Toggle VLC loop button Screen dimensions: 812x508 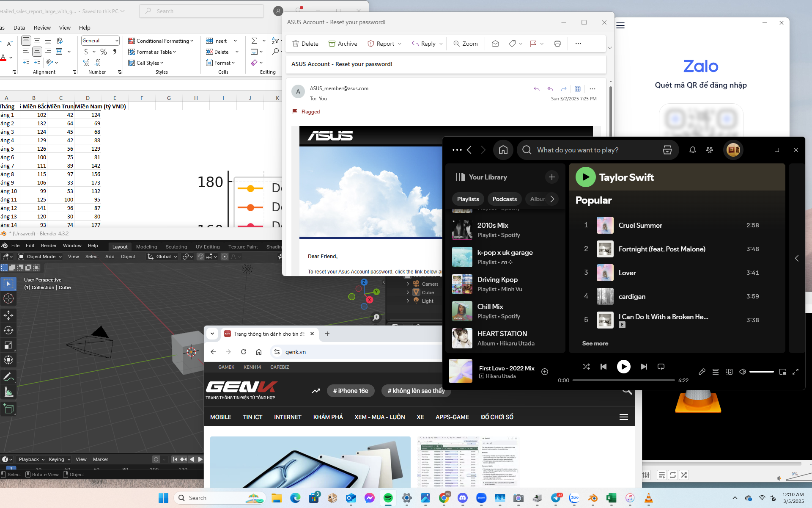tap(673, 475)
